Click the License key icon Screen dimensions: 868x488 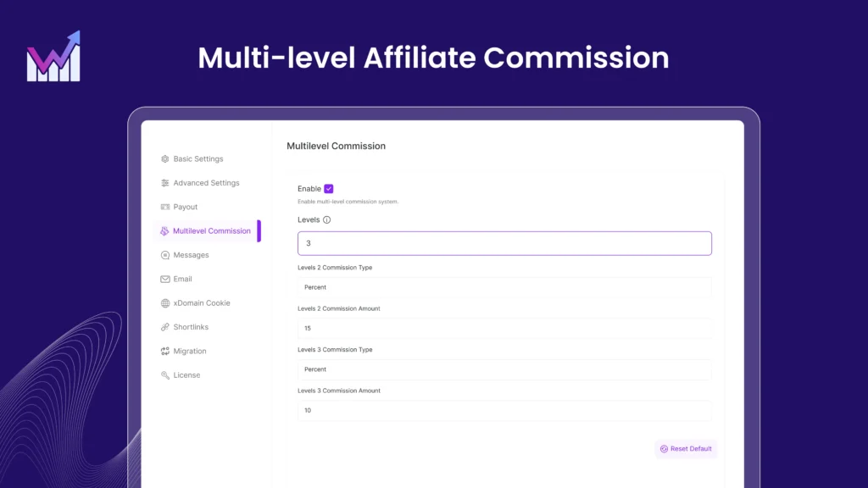coord(165,375)
